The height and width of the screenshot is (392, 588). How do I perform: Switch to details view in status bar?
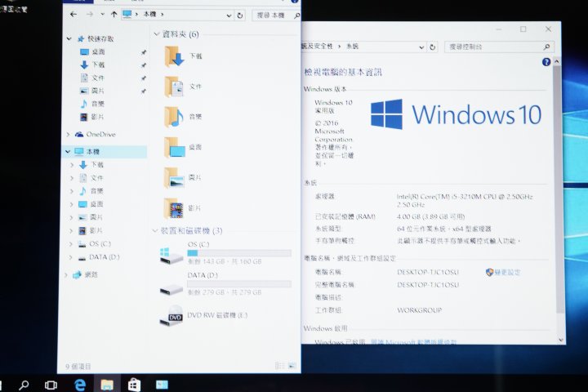[280, 366]
